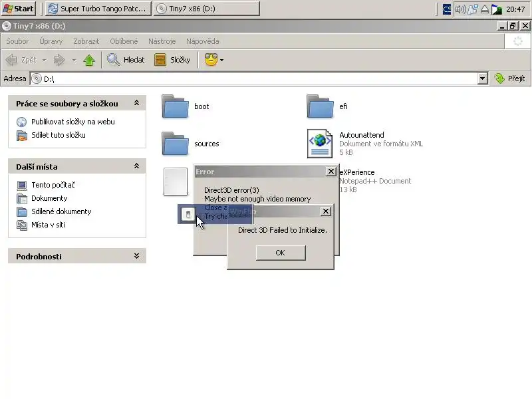The height and width of the screenshot is (399, 532).
Task: Click Sdílet tuto složku
Action: [x=59, y=135]
